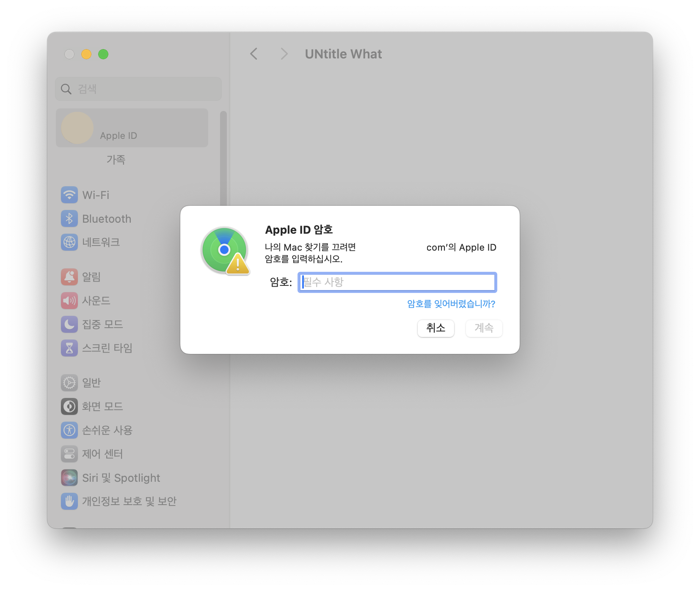Image resolution: width=700 pixels, height=591 pixels.
Task: Click the 알림 bell icon
Action: 69,277
